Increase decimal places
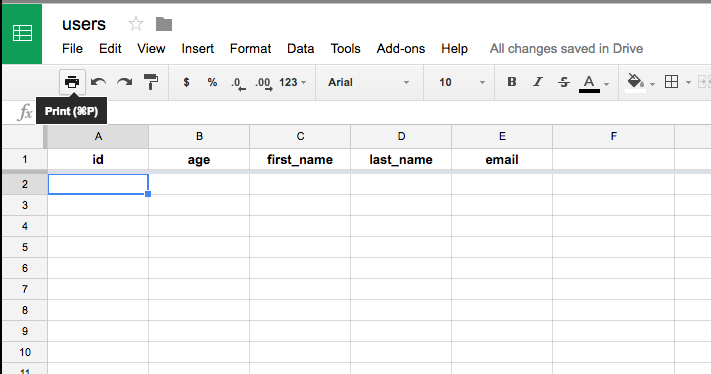Image resolution: width=711 pixels, height=374 pixels. pos(264,83)
